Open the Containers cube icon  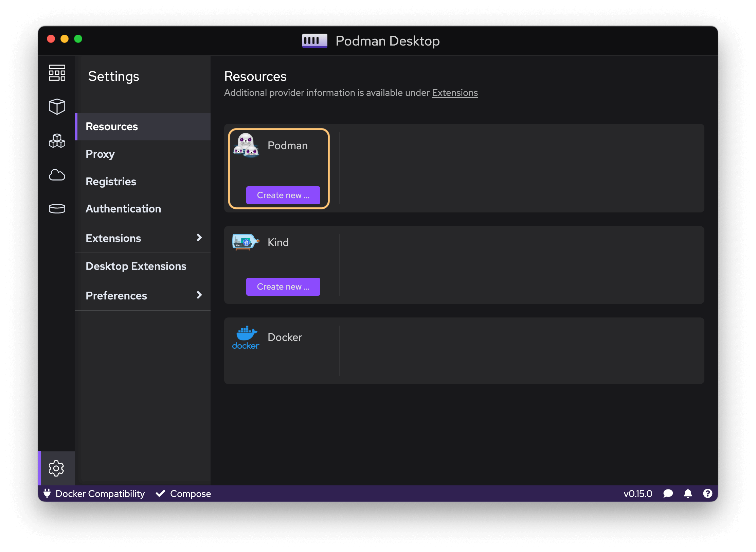[x=57, y=107]
